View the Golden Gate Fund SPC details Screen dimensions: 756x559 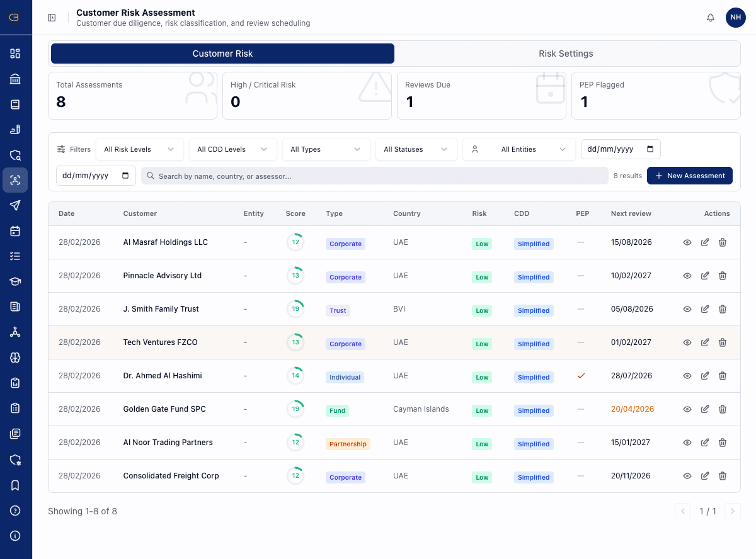tap(687, 409)
